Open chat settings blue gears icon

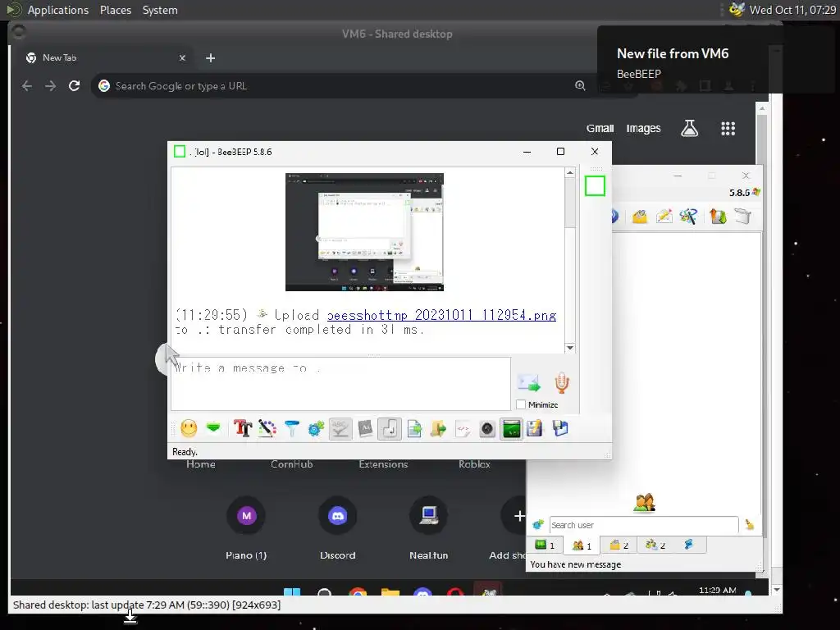(316, 428)
